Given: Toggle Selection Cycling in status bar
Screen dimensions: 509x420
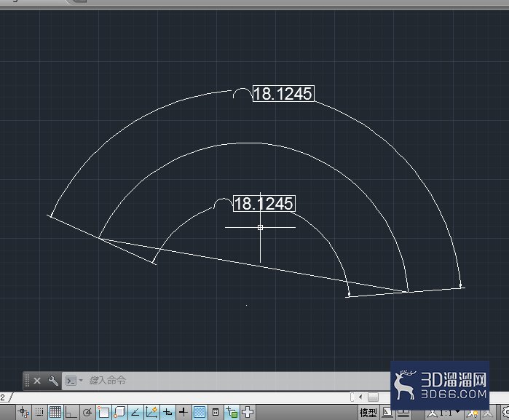Looking at the screenshot, I should (x=232, y=412).
